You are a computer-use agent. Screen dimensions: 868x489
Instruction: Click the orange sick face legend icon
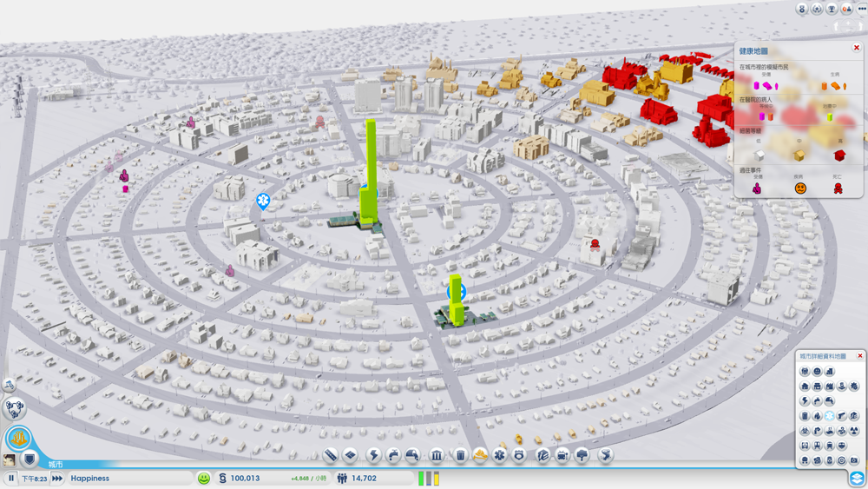pyautogui.click(x=800, y=188)
